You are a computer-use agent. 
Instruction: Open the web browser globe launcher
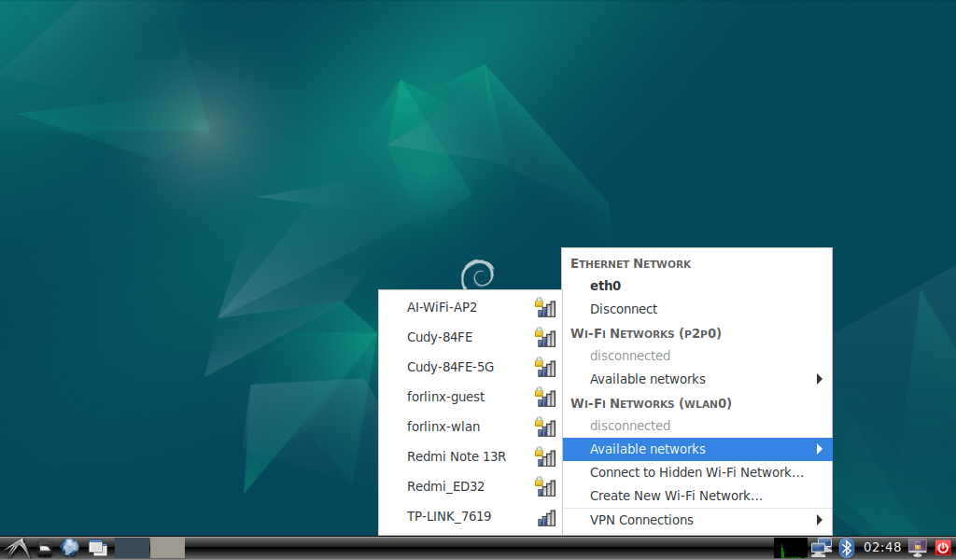click(x=70, y=548)
